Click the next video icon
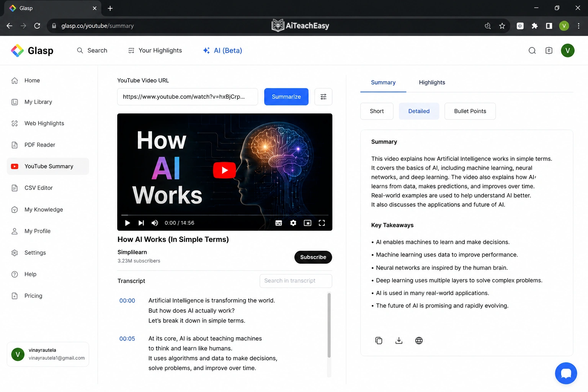Screen dimensions: 588x392 [x=141, y=223]
